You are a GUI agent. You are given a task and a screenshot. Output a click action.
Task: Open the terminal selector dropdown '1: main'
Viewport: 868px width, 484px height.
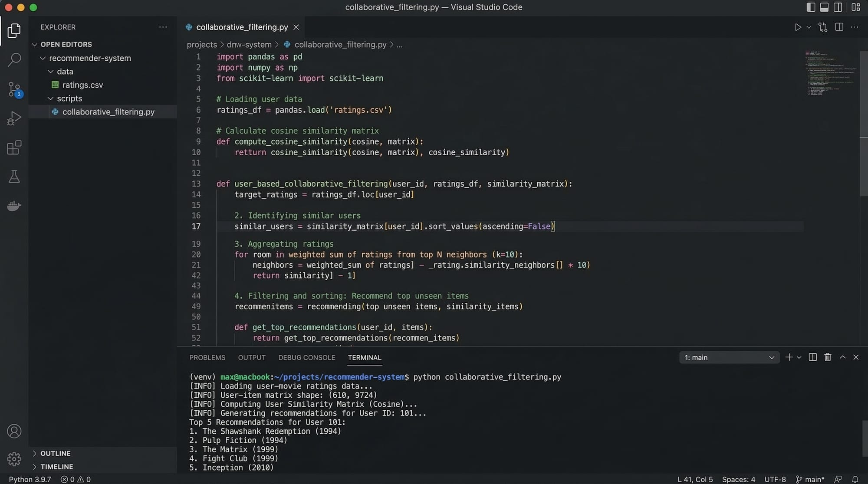click(729, 358)
